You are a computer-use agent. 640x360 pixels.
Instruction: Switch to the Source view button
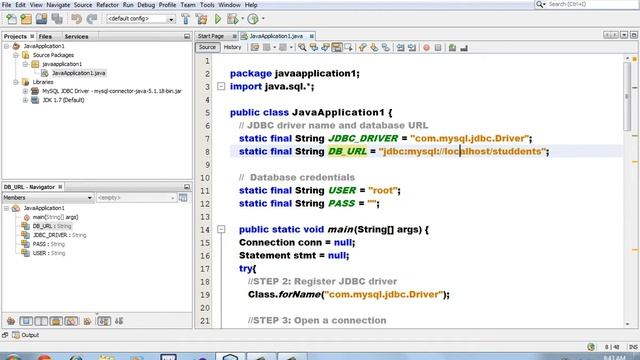[207, 47]
